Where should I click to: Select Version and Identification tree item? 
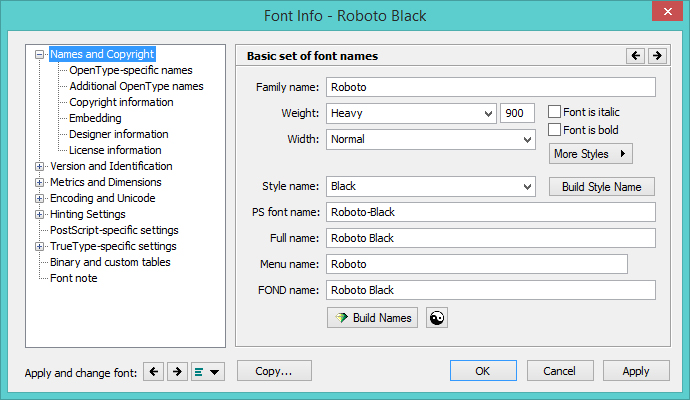coord(111,166)
